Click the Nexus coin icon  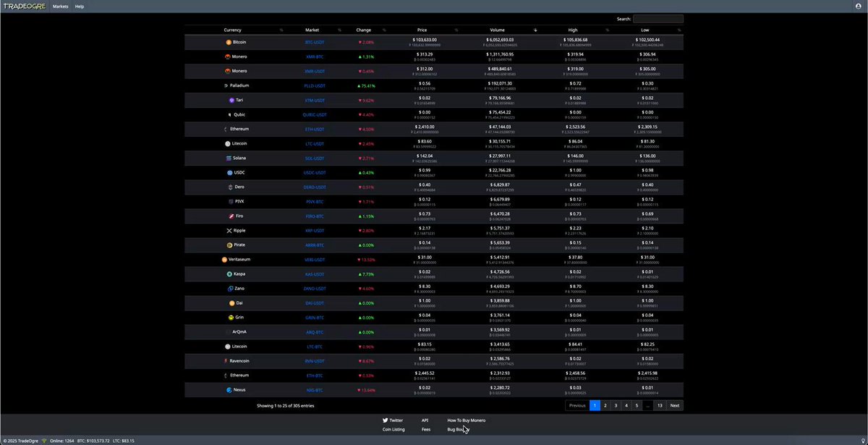click(x=229, y=389)
